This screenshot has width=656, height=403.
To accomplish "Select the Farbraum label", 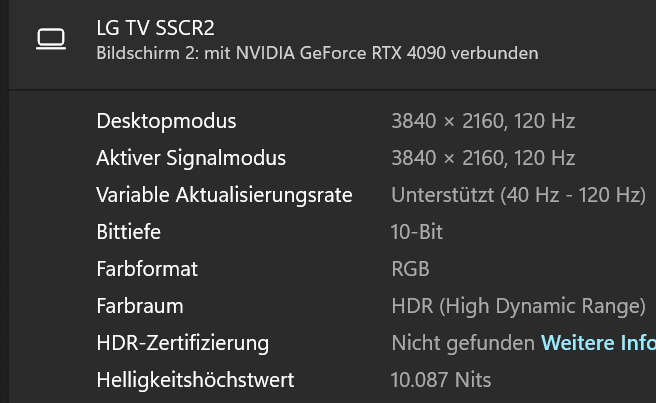I will tap(139, 306).
